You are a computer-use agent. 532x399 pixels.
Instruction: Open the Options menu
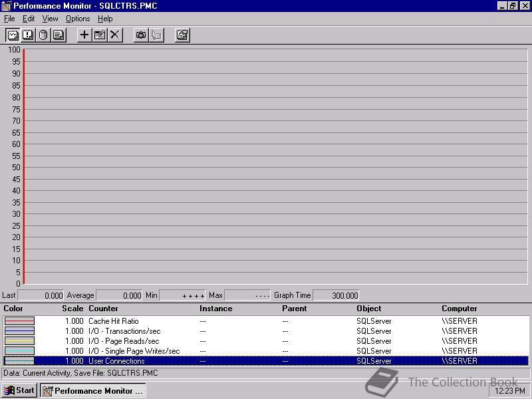(78, 19)
